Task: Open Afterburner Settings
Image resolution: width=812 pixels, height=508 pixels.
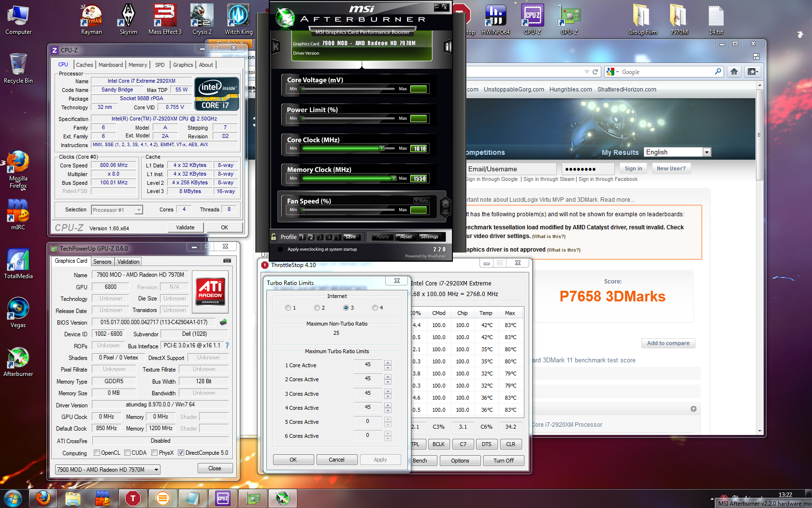Action: click(429, 237)
